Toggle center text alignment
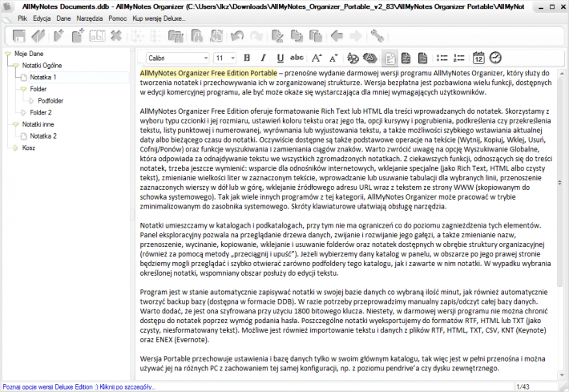This screenshot has width=569, height=392. (406, 58)
